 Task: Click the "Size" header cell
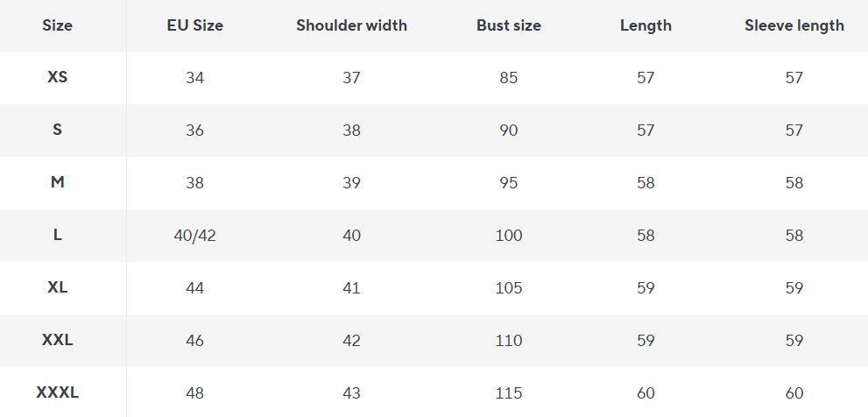57,25
